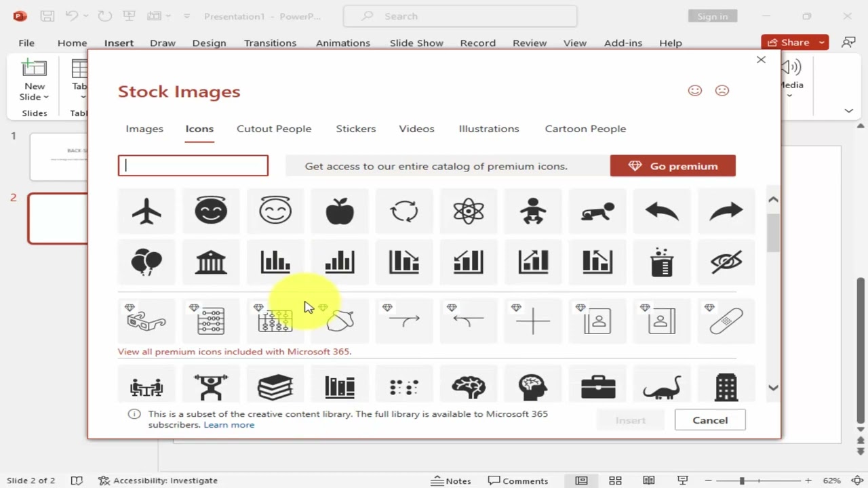868x488 pixels.
Task: Click the zoom in plus button
Action: pos(808,481)
